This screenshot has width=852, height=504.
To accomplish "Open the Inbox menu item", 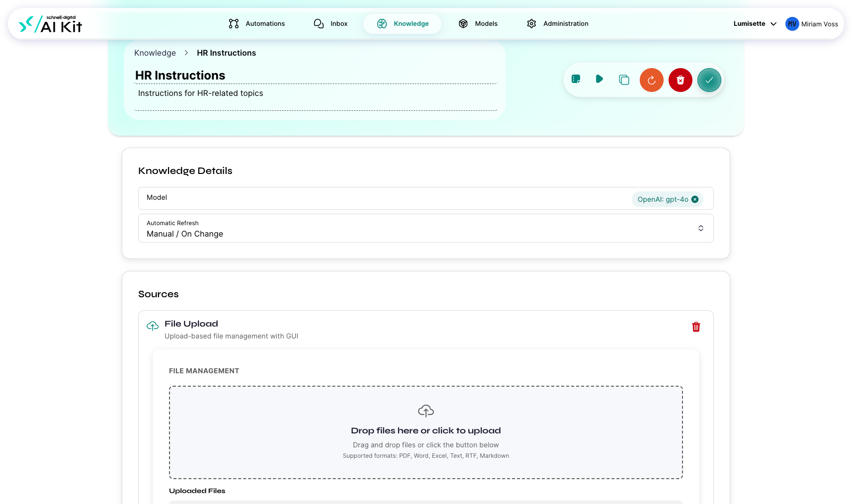I will point(331,23).
